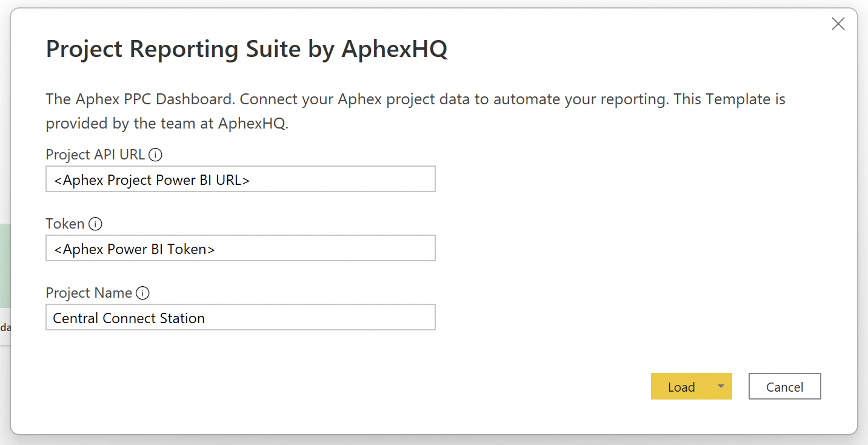Click the 'Token' field label
The image size is (868, 445).
coord(65,224)
